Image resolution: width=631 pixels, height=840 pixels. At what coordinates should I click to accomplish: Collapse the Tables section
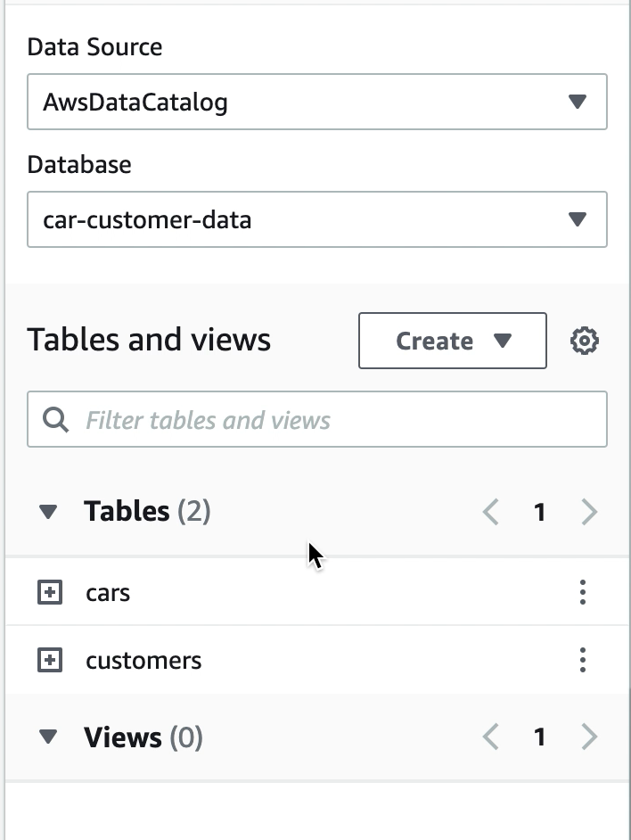coord(48,512)
